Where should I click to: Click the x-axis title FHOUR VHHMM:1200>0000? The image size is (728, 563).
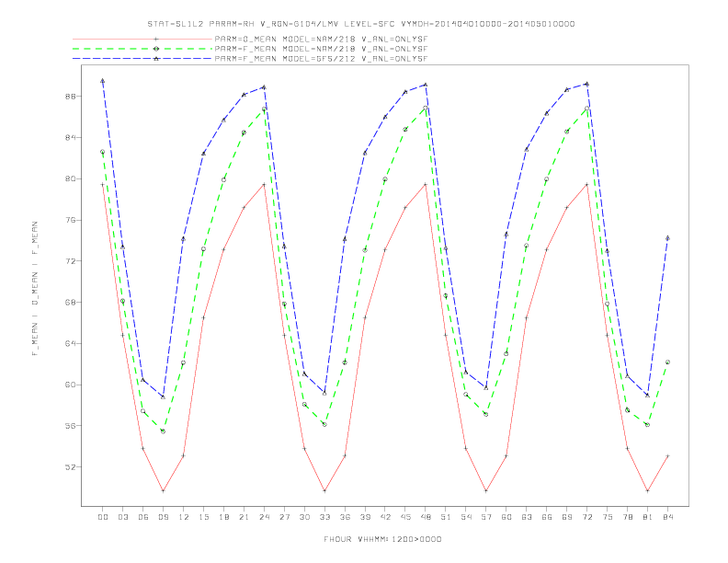pos(382,539)
